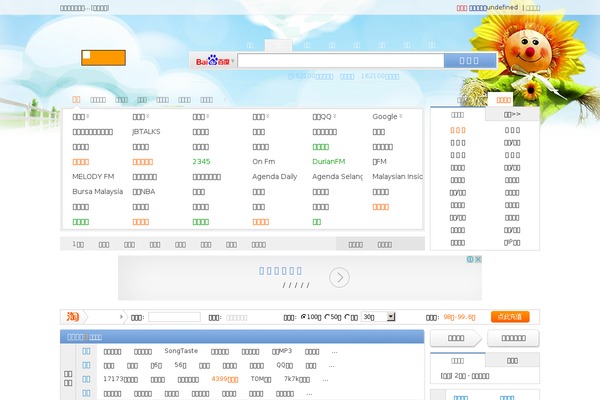Open the Baidu search engine selector arrow
Viewport: 600px width, 400px height.
pos(233,61)
